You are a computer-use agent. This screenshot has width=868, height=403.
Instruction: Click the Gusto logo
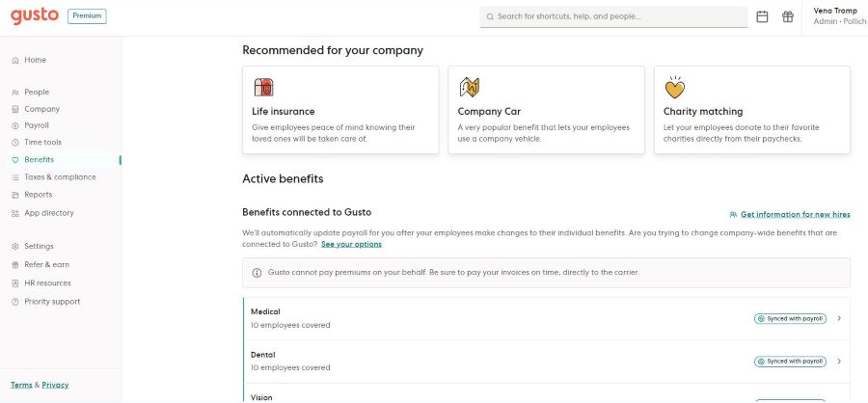[x=35, y=15]
